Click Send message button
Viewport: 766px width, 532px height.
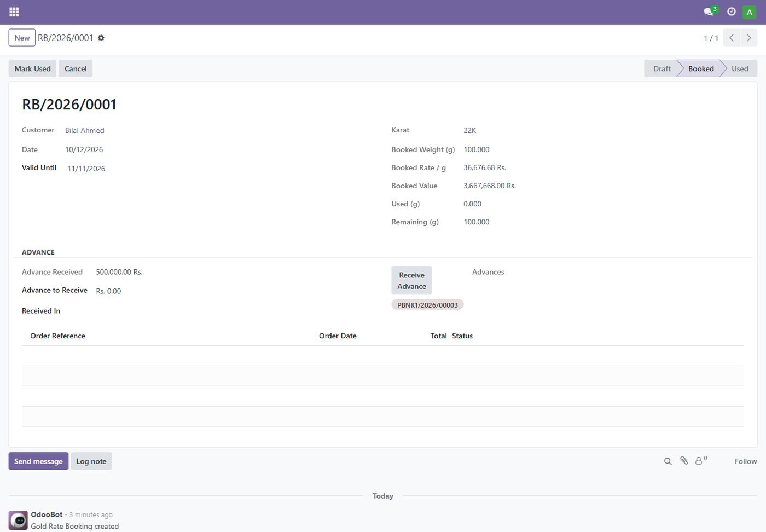(38, 461)
